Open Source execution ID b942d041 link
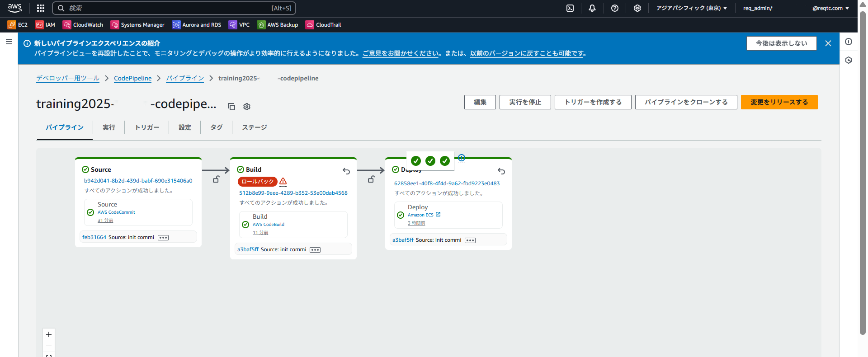The width and height of the screenshot is (868, 357). tap(138, 181)
